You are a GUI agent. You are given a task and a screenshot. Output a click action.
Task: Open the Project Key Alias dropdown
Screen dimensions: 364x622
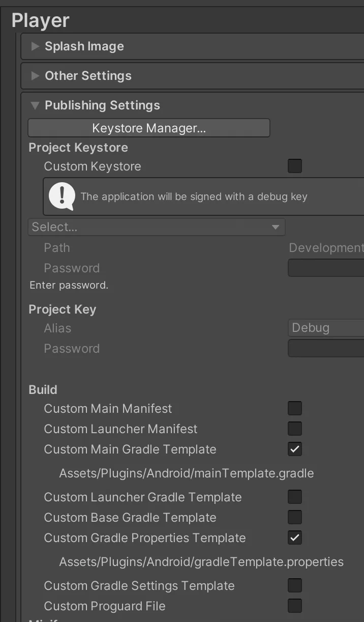[326, 328]
